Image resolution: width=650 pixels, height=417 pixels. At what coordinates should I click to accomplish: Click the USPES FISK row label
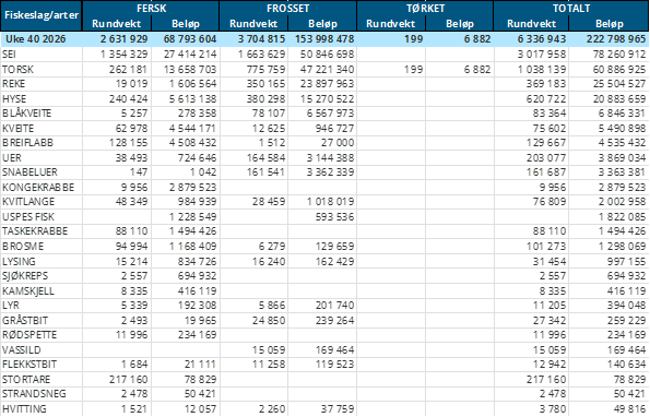(28, 217)
